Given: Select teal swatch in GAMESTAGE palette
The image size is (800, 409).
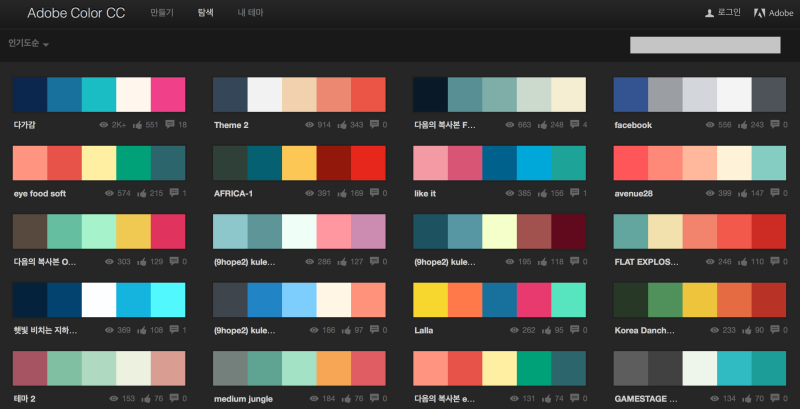Looking at the screenshot, I should tap(768, 368).
